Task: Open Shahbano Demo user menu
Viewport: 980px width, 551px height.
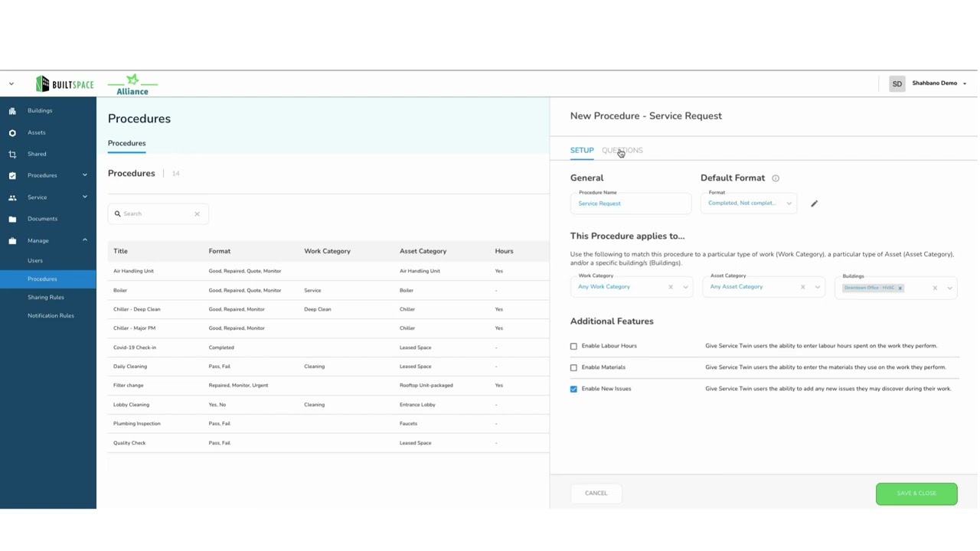Action: tap(939, 83)
